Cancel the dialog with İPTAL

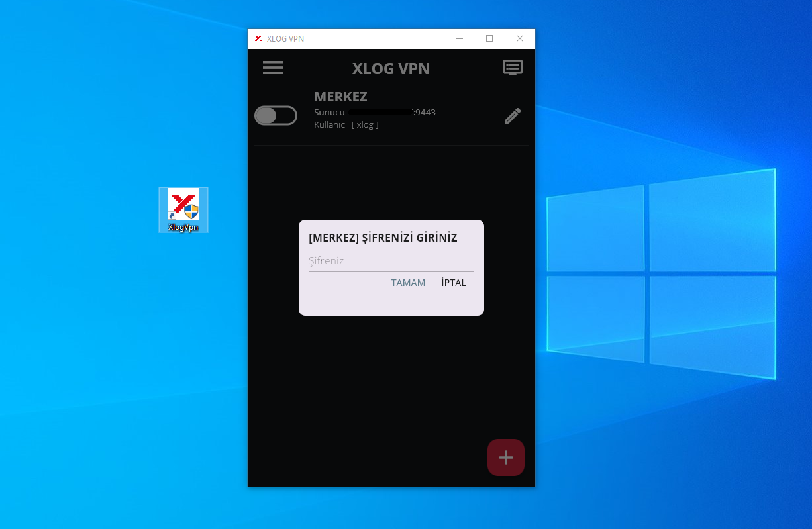pyautogui.click(x=454, y=283)
